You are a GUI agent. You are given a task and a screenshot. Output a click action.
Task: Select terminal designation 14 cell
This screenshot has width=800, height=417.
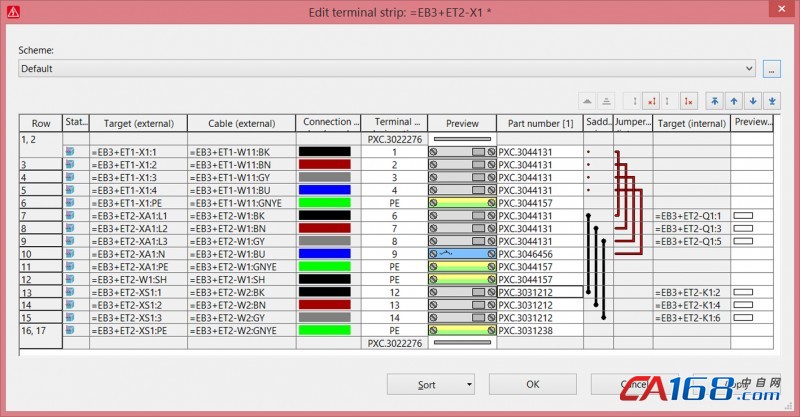[394, 317]
